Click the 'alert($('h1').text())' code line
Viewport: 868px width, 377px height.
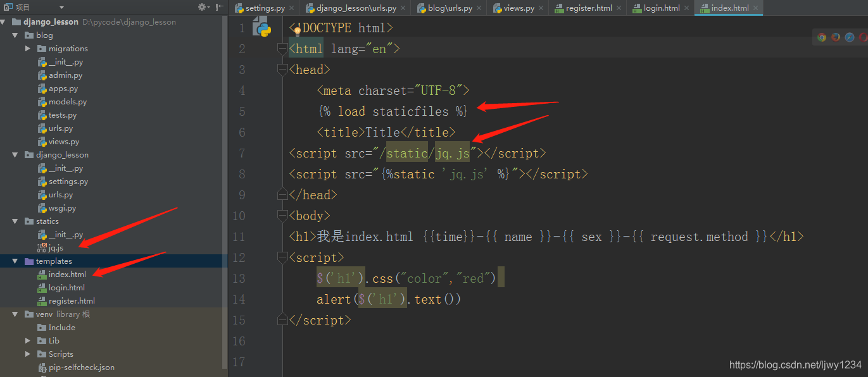click(389, 299)
